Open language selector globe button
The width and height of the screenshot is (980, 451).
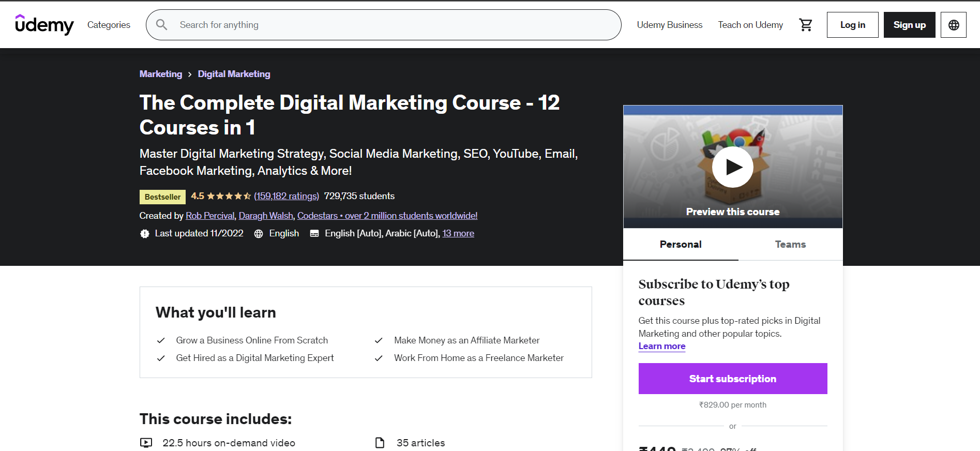953,25
